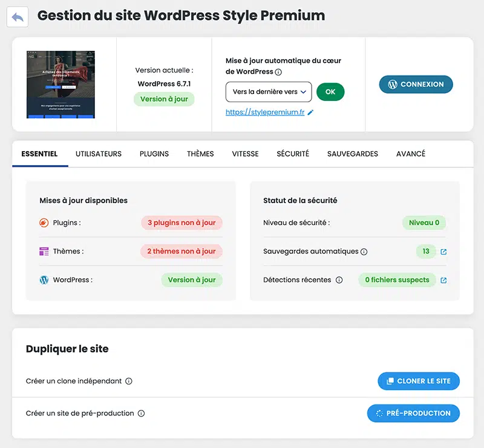Click the back arrow icon
Viewport: 484px width, 448px height.
pos(18,17)
